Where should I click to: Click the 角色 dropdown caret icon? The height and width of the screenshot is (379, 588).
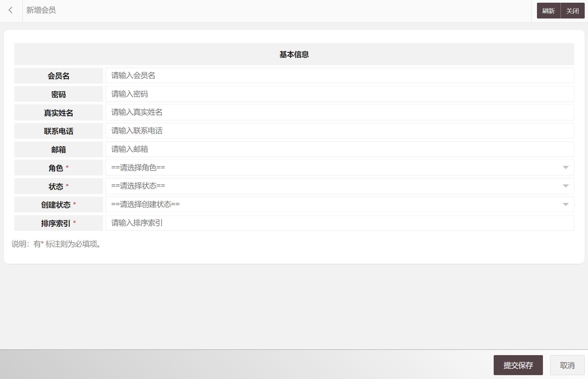pos(565,167)
